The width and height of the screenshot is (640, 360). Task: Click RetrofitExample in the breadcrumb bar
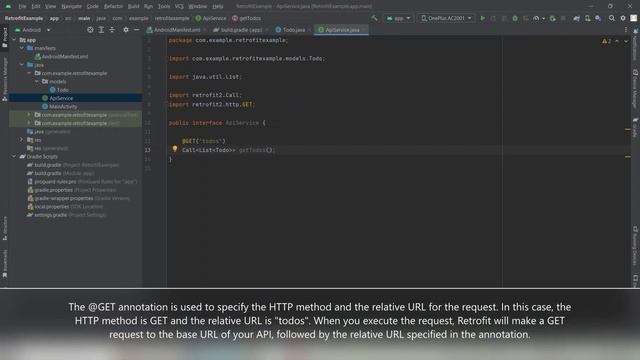point(24,18)
